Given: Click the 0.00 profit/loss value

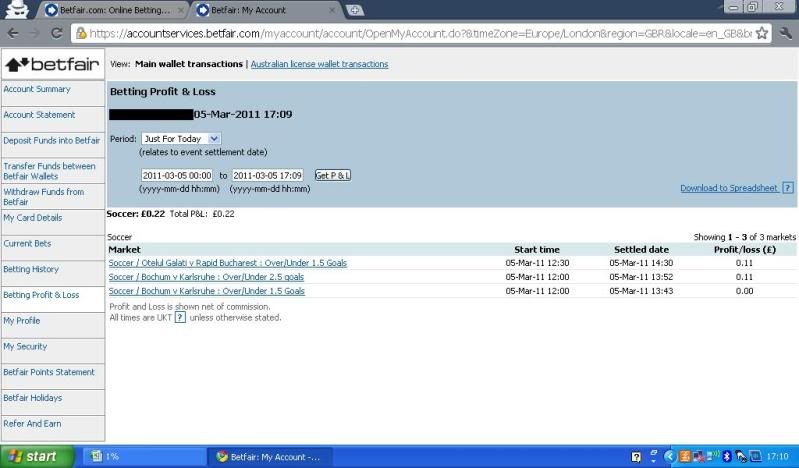Looking at the screenshot, I should (744, 291).
